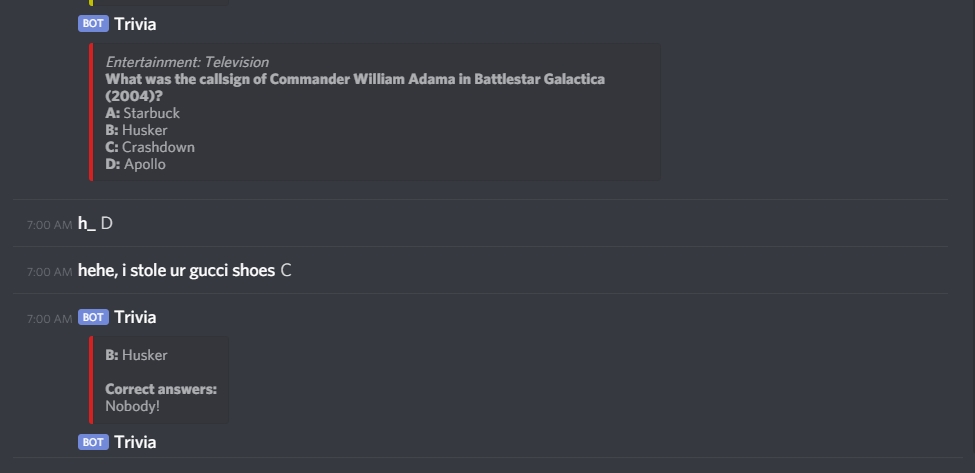Click answer option C: Crashdown
This screenshot has height=473, width=975.
(150, 147)
